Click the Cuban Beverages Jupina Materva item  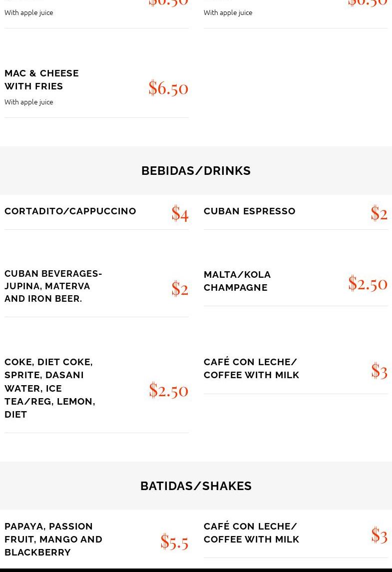click(53, 286)
